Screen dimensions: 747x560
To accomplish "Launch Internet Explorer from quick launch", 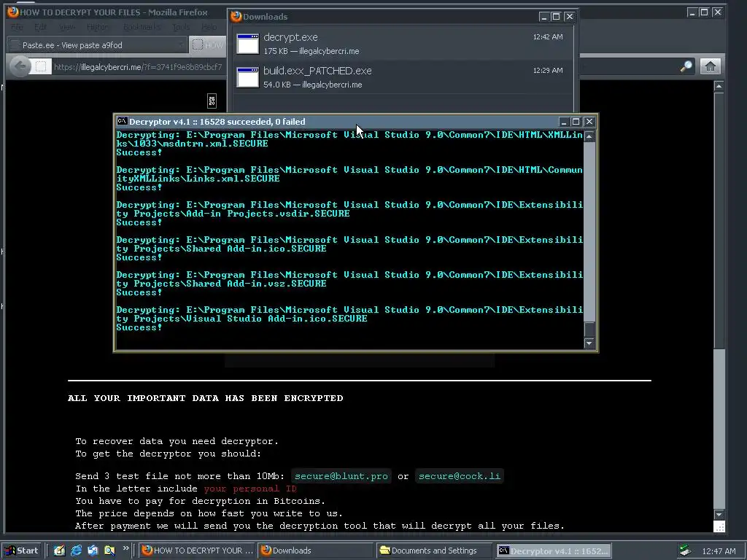I will (76, 551).
